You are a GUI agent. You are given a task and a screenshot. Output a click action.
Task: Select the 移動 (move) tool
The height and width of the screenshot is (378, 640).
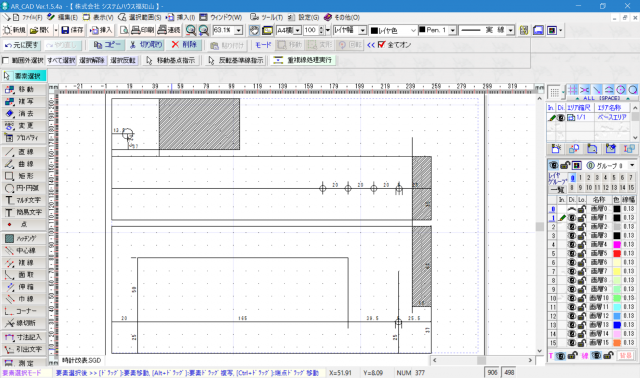[24, 89]
